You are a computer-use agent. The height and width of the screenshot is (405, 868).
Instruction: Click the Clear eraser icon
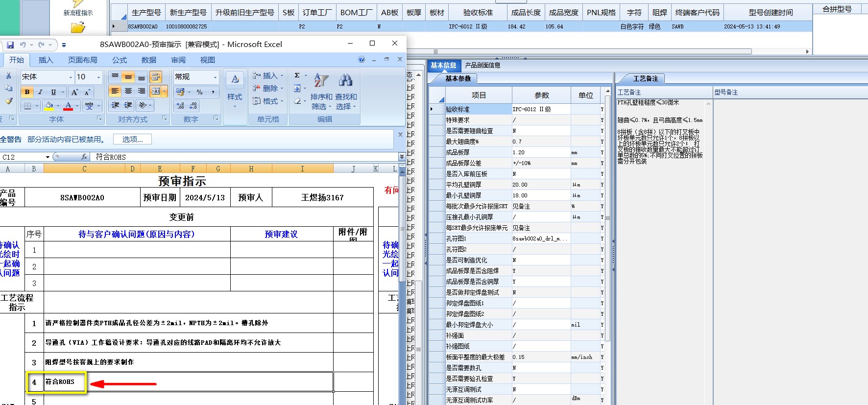coord(297,101)
